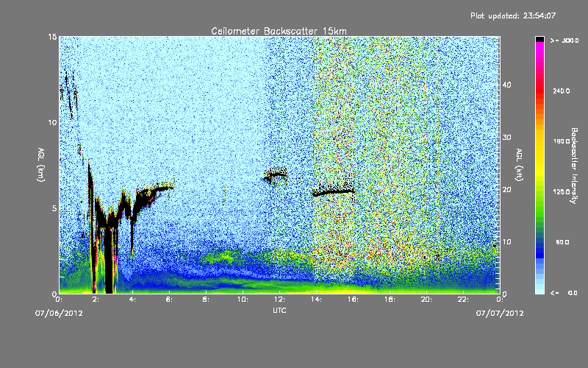Select the "Ceilometer Backscatter 15km" plot title
The width and height of the screenshot is (588, 368).
coord(279,31)
